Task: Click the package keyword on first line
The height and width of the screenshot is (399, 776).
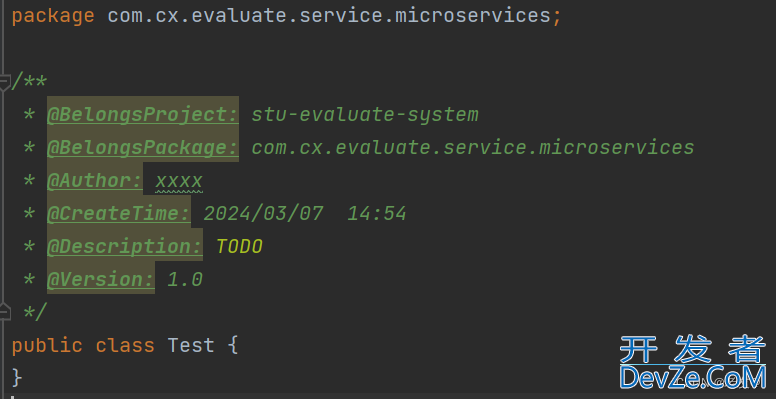Action: coord(53,16)
